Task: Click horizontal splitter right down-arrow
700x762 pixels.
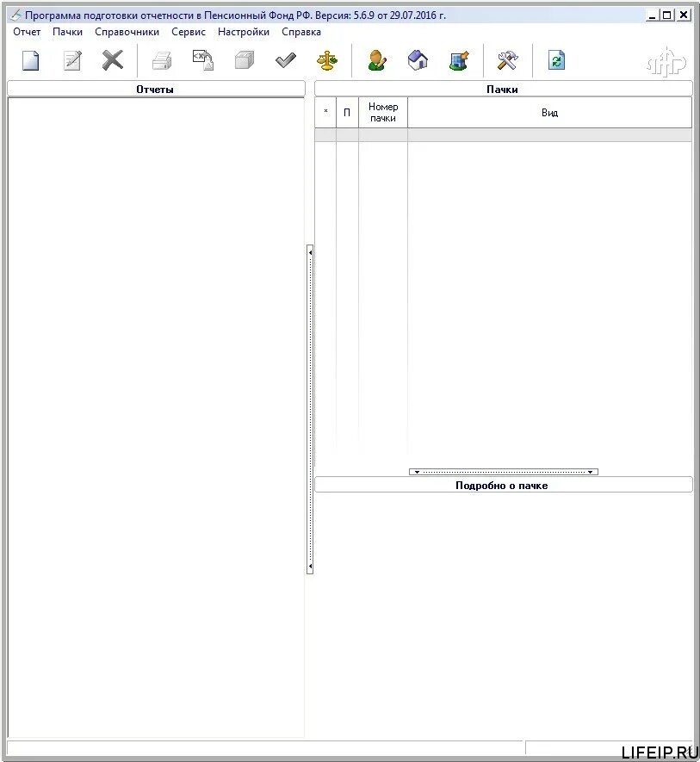Action: click(x=590, y=472)
